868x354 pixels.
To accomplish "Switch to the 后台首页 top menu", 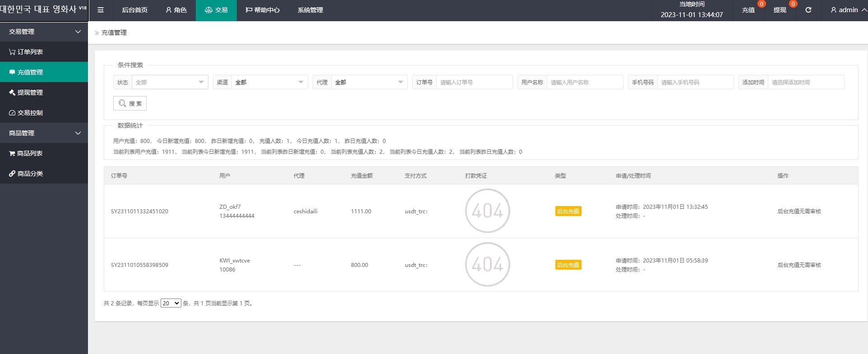I will tap(134, 10).
